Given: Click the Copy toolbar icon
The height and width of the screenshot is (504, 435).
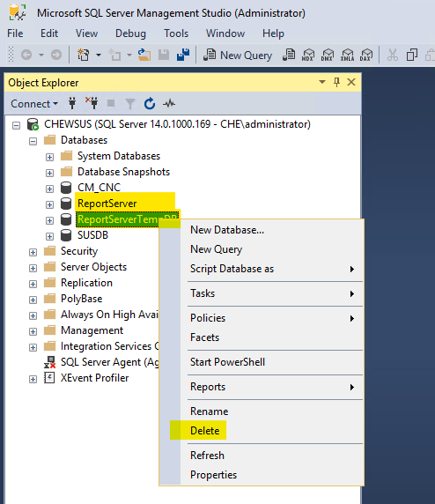Looking at the screenshot, I should coord(412,55).
